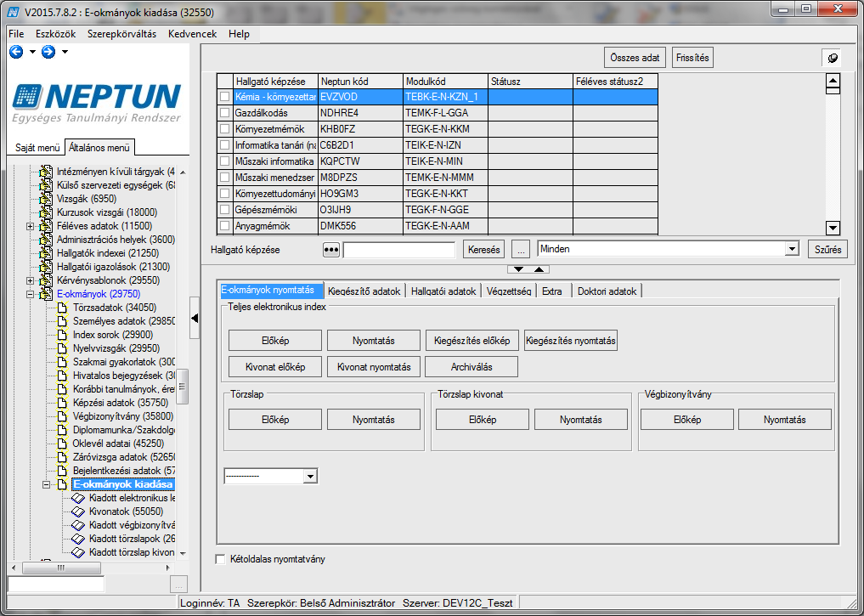864x616 pixels.
Task: Collapse left panel with black arrow handle
Action: coord(195,318)
